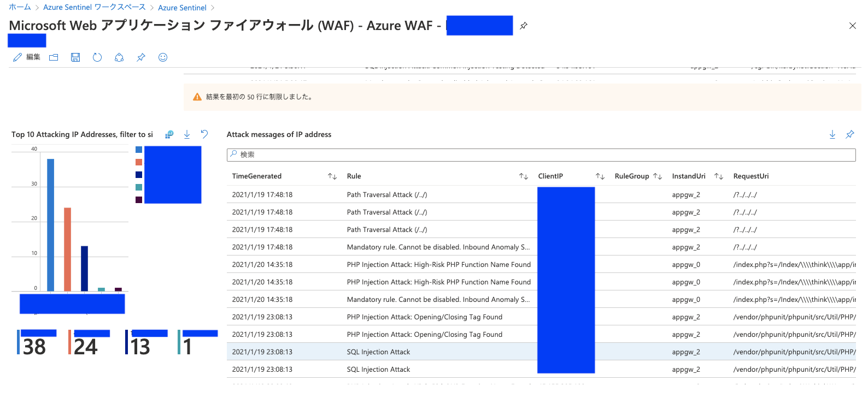Select the orange legend swatch
This screenshot has height=404, width=868.
point(139,162)
